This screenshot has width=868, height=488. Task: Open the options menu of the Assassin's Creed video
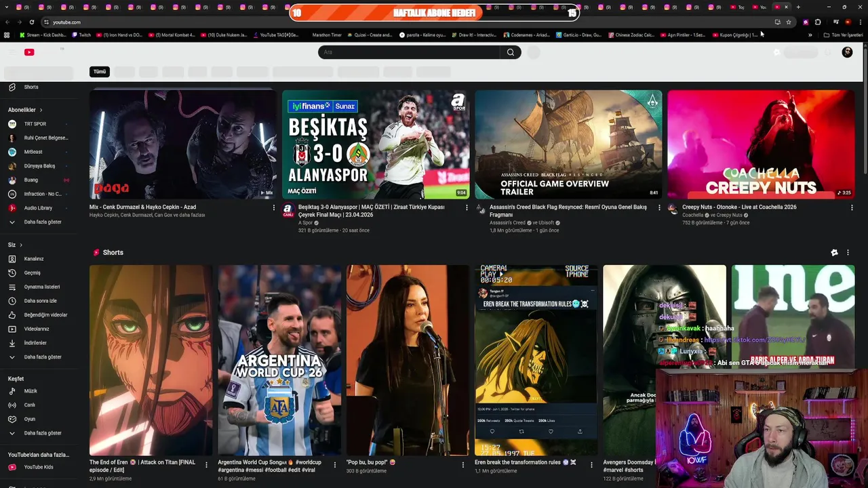(x=659, y=207)
